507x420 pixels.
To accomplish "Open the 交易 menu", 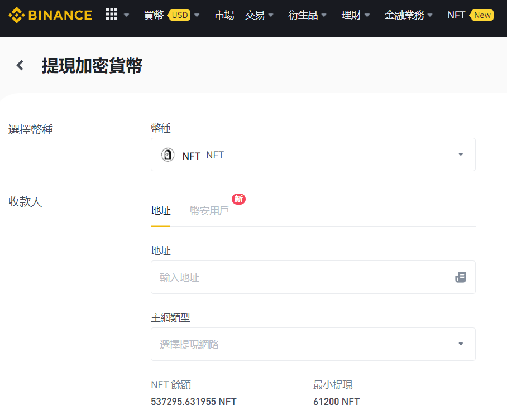I will pyautogui.click(x=255, y=15).
